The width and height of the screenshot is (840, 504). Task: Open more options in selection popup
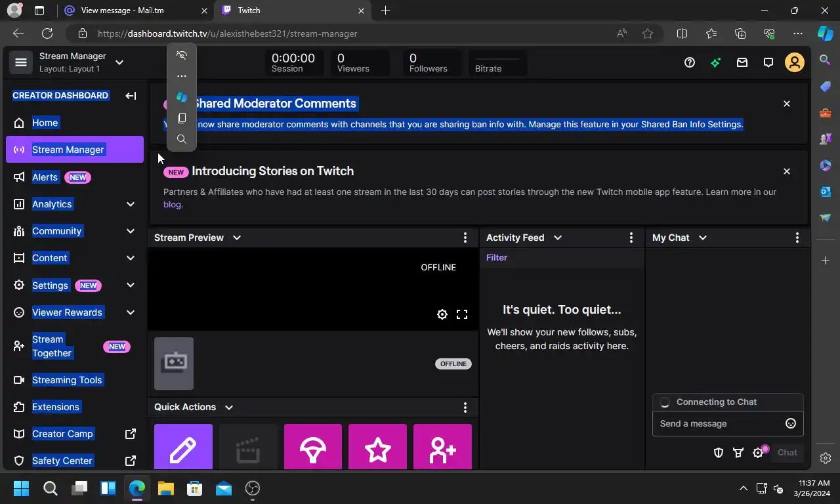[182, 76]
